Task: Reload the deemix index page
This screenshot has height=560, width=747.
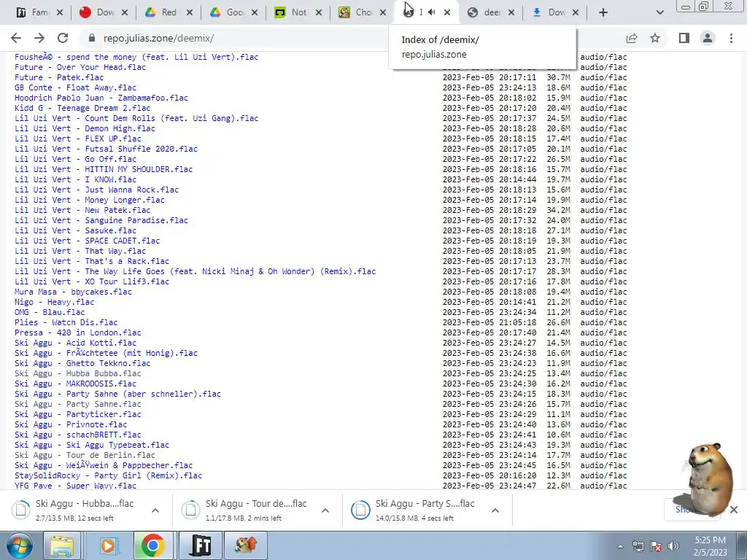Action: pyautogui.click(x=63, y=38)
